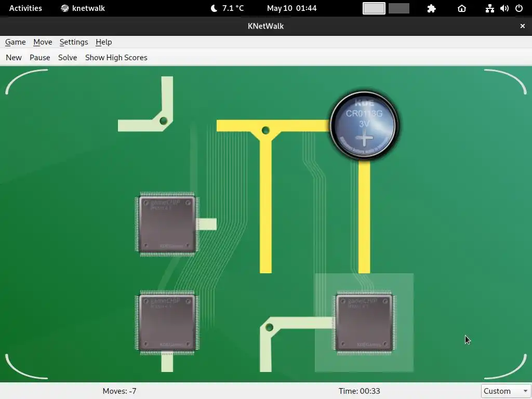Image resolution: width=532 pixels, height=399 pixels.
Task: Click the Moves: -7 status text
Action: (x=119, y=391)
